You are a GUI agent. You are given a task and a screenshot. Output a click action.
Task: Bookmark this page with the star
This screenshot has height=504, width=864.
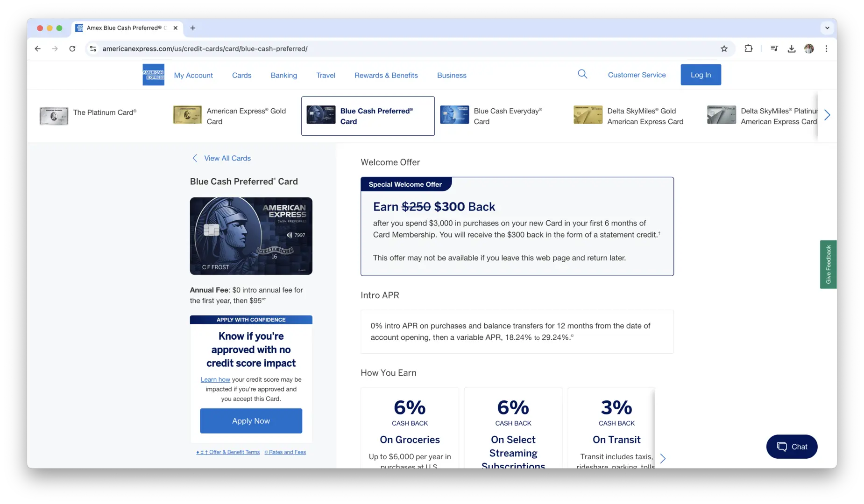point(724,49)
